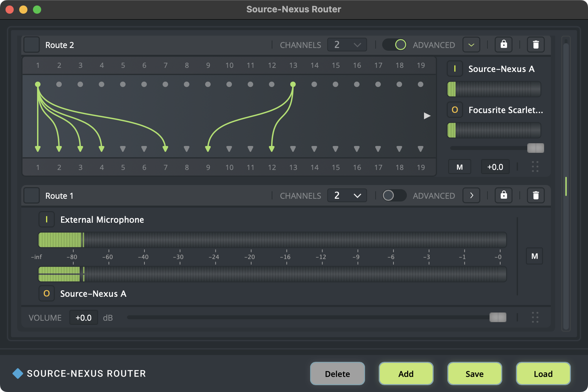Click the Add button
The image size is (588, 392).
(x=406, y=374)
